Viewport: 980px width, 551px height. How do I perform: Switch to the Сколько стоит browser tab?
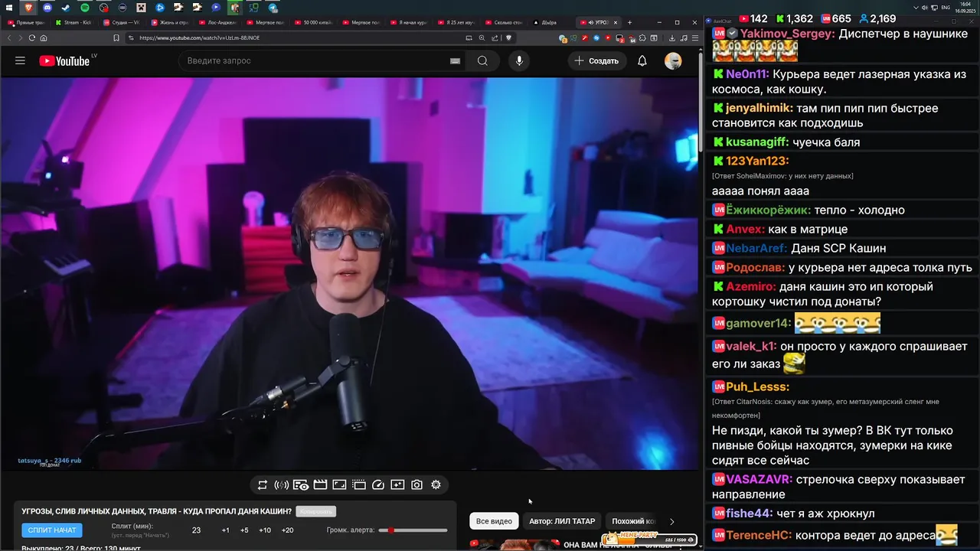click(x=505, y=22)
